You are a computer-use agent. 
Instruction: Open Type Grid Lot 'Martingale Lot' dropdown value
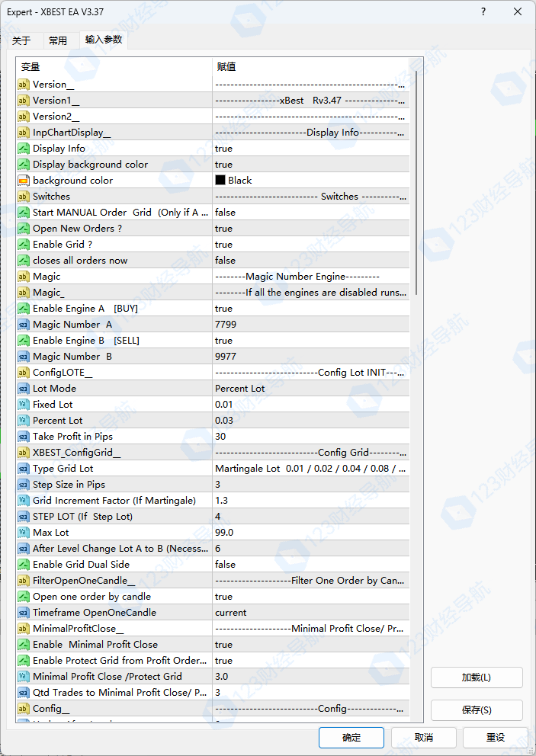pyautogui.click(x=310, y=469)
